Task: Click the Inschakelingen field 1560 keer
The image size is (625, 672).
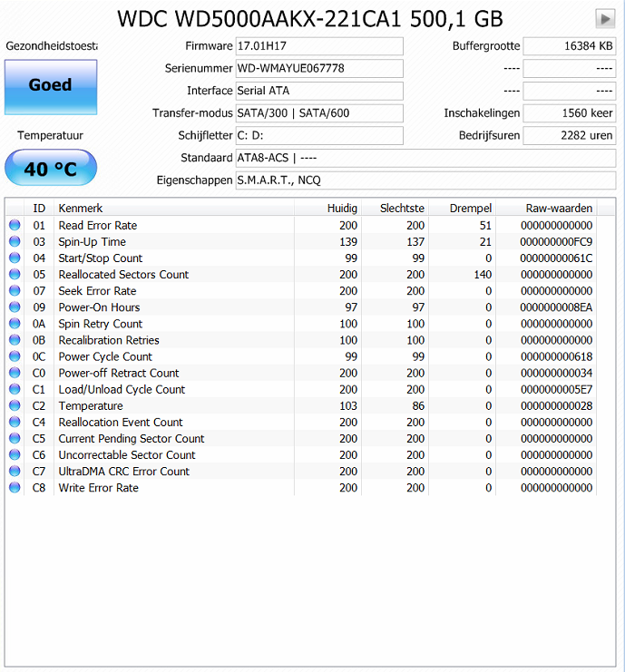Action: [570, 113]
